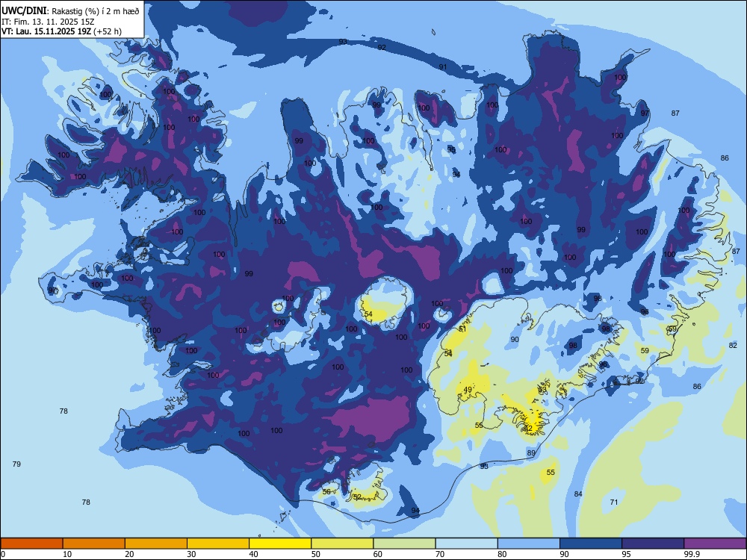This screenshot has width=747, height=560.
Task: Click the legend label '10'
Action: (x=67, y=554)
